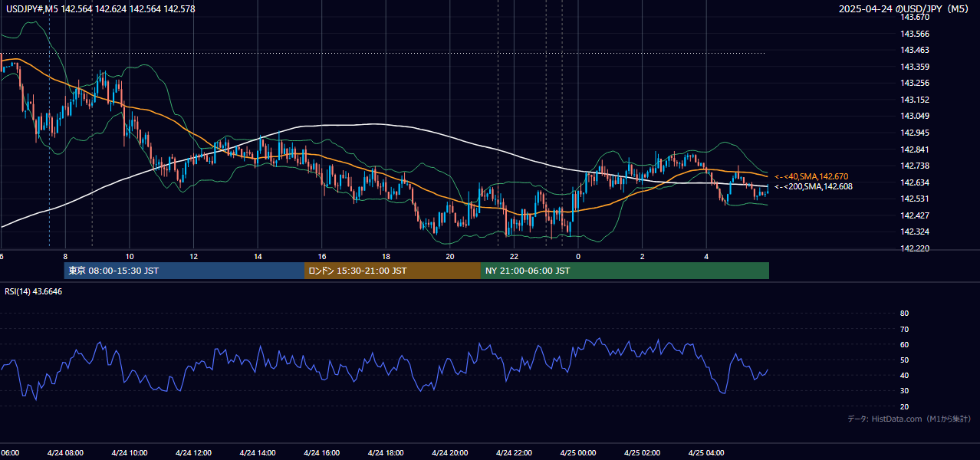This screenshot has height=460, width=980.
Task: Click hour tick 12 under the price chart
Action: [x=194, y=256]
